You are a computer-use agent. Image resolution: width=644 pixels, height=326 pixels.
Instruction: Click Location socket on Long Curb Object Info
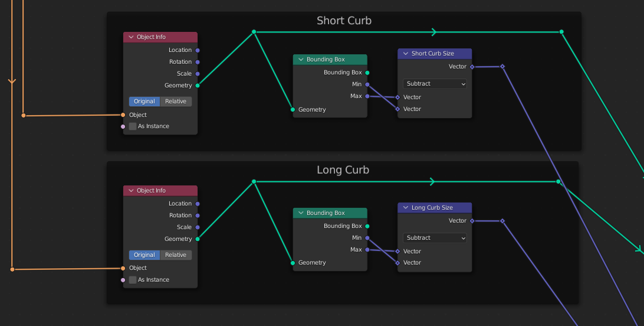[x=198, y=204]
